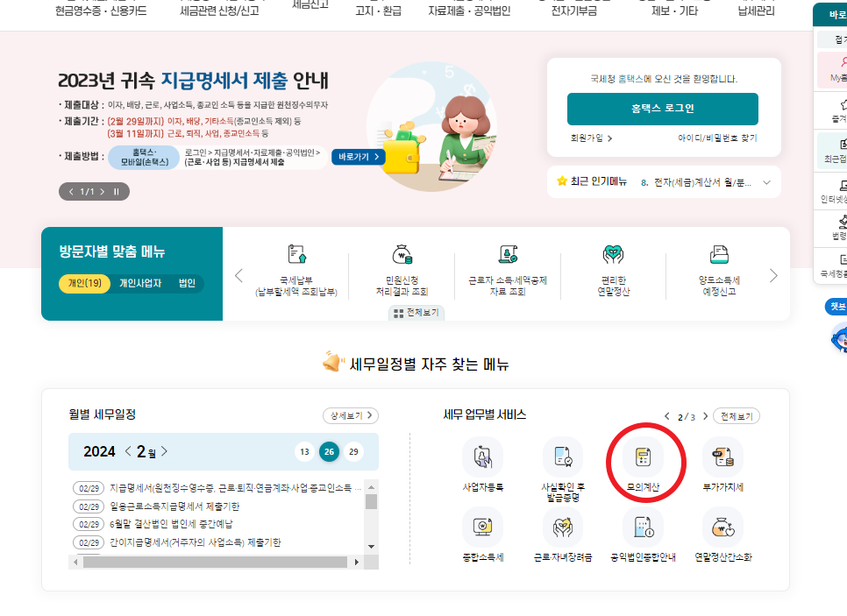
Task: Open the 챗봇 chatbot mascot
Action: (x=838, y=338)
